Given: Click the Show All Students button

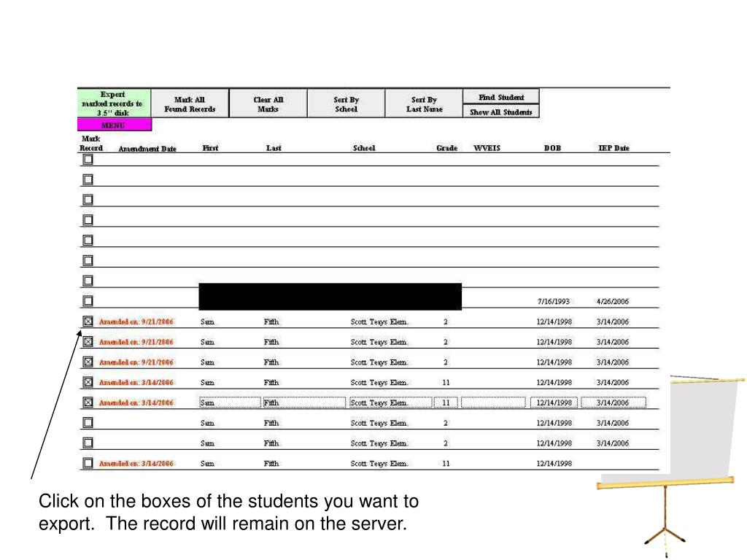Looking at the screenshot, I should click(x=501, y=112).
